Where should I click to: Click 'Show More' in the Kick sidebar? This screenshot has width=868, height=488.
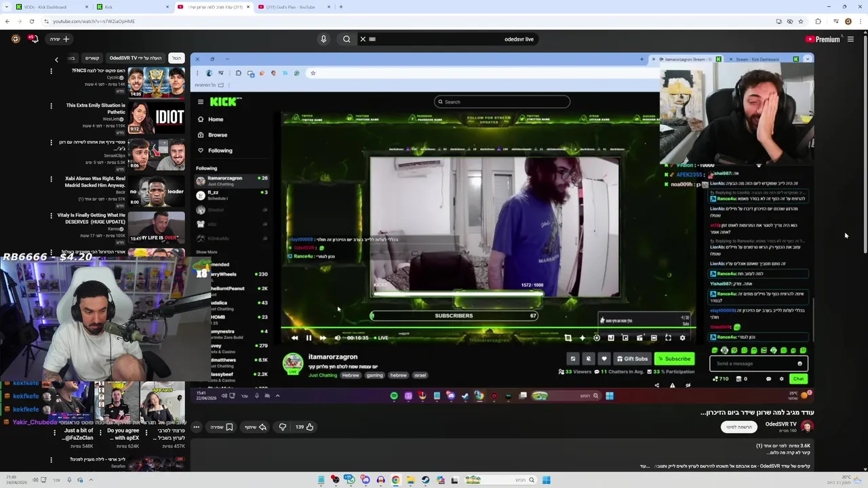[x=207, y=251]
